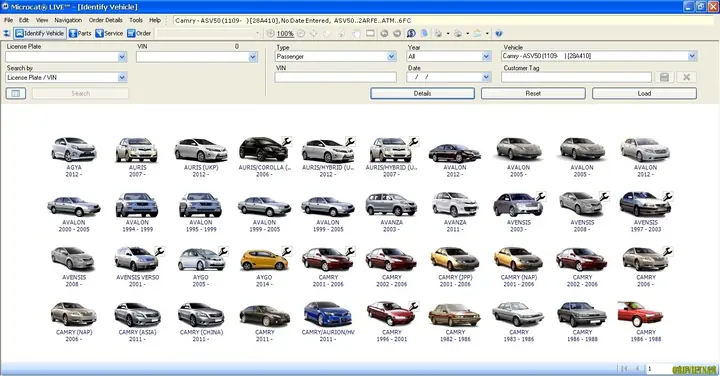
Task: Open the Date picker dropdown arrow
Action: [486, 77]
